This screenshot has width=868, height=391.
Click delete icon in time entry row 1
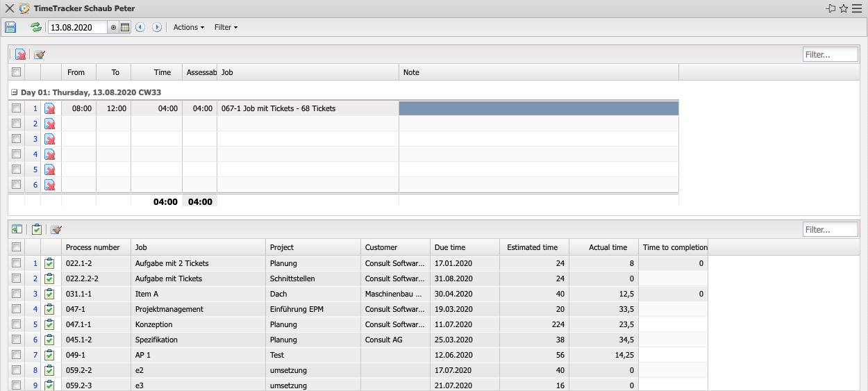(50, 108)
